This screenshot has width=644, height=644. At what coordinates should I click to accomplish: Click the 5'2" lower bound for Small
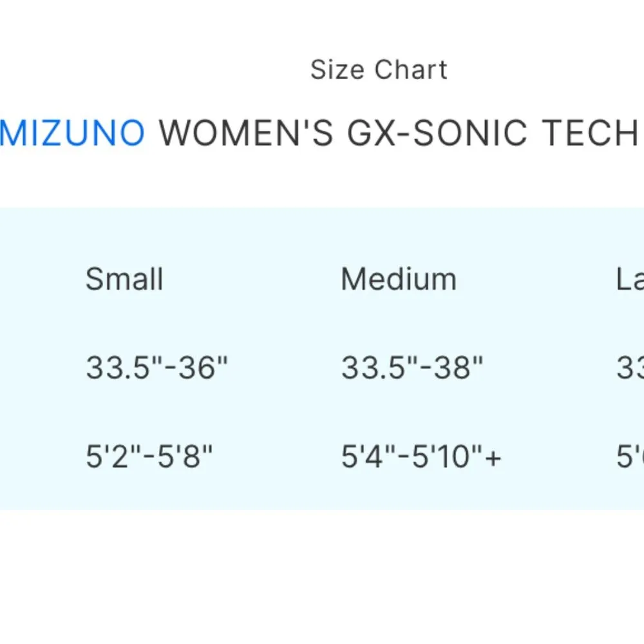[111, 457]
